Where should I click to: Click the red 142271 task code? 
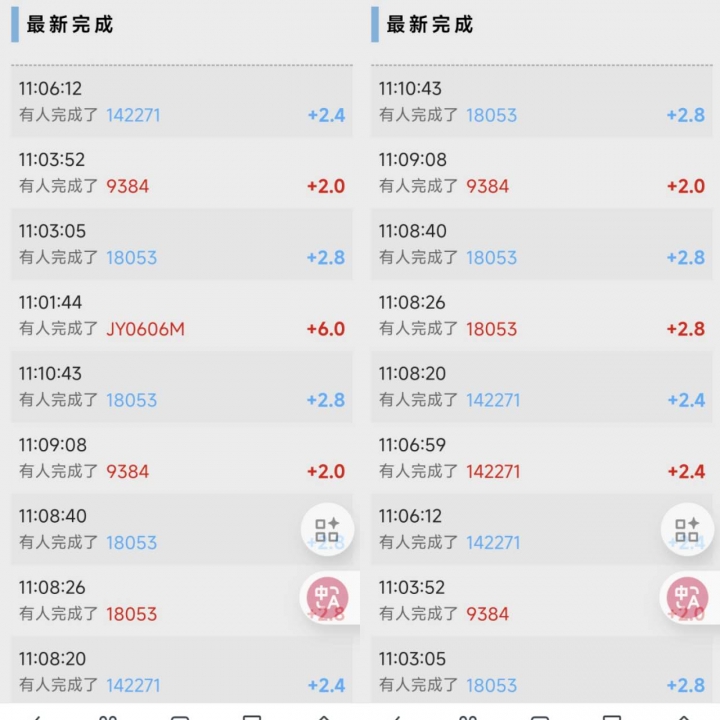(493, 472)
